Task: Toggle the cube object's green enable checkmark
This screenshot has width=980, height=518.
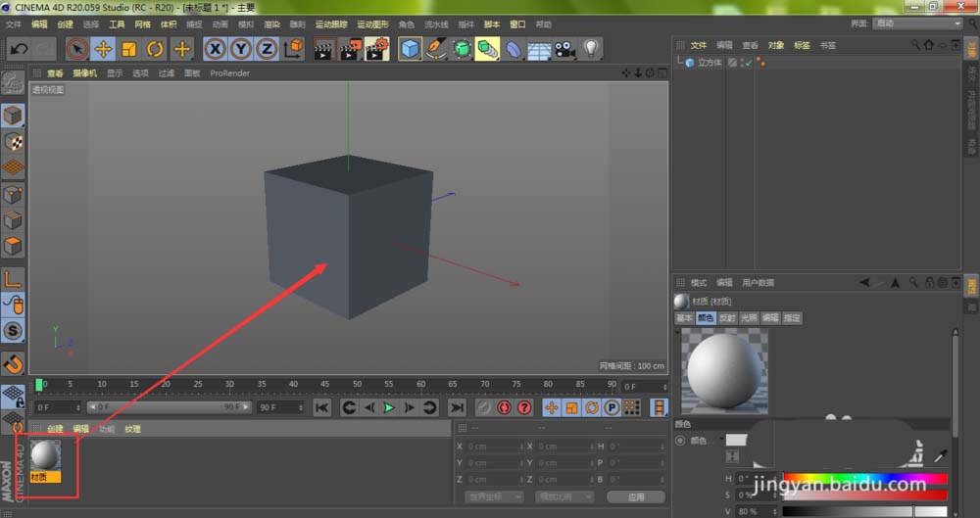Action: tap(748, 63)
